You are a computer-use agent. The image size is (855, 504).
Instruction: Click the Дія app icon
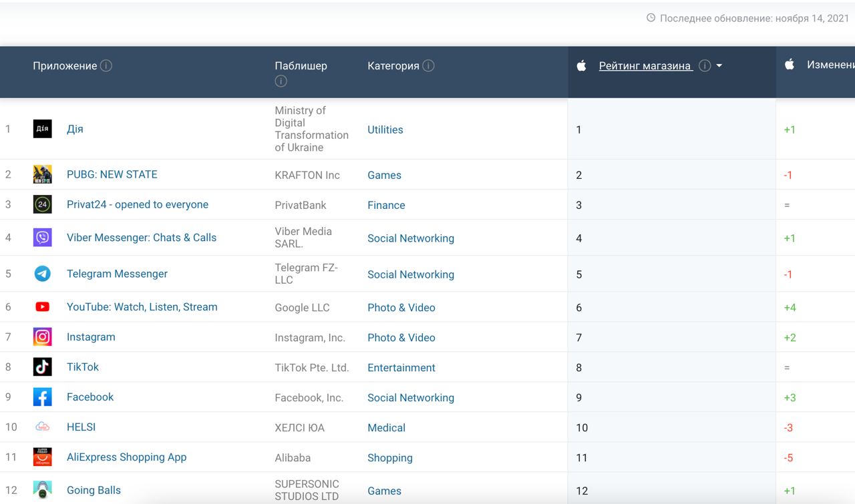(42, 129)
